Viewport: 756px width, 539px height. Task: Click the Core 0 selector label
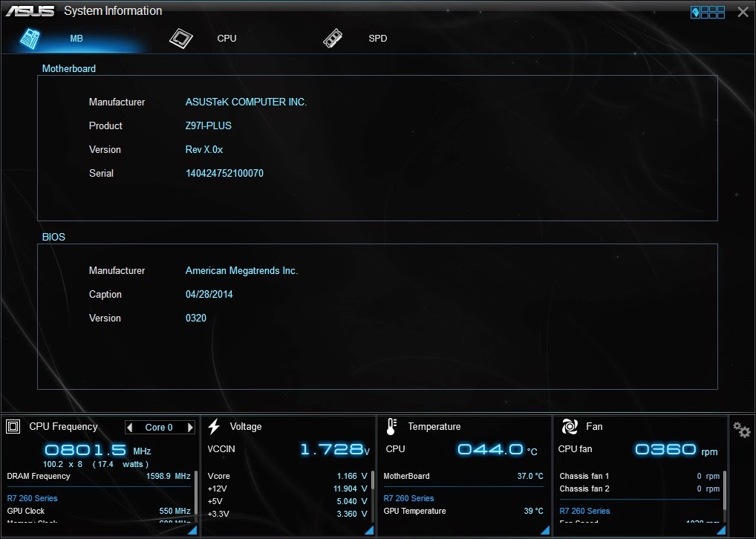(159, 428)
